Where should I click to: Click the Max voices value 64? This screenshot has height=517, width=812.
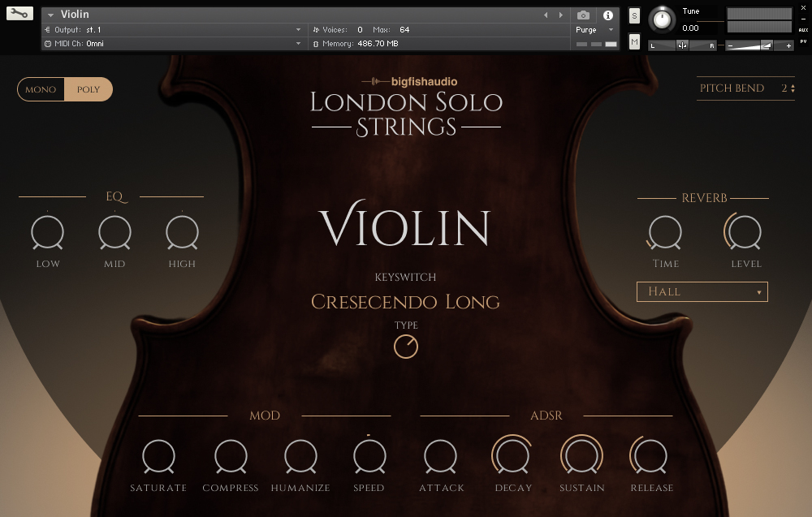tap(404, 30)
